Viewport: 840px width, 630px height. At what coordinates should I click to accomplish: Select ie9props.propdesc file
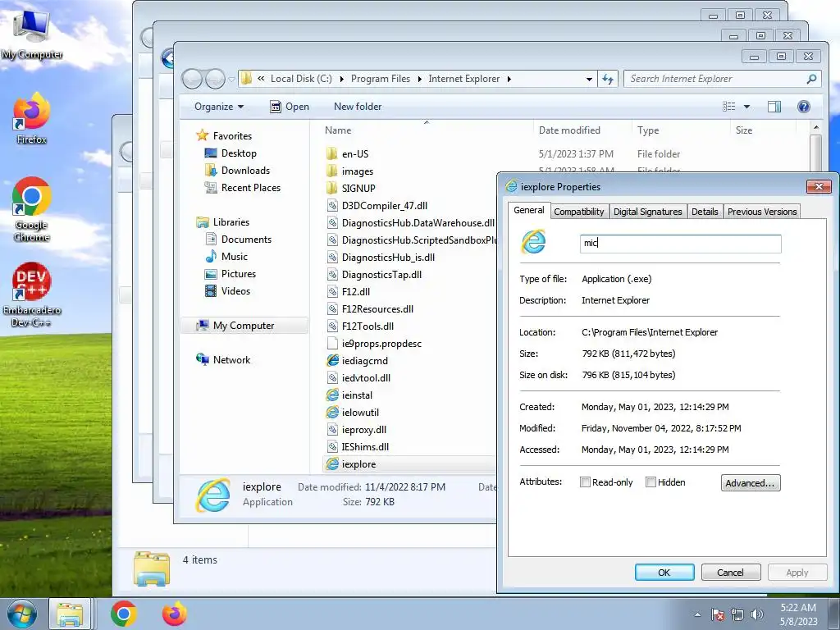381,344
